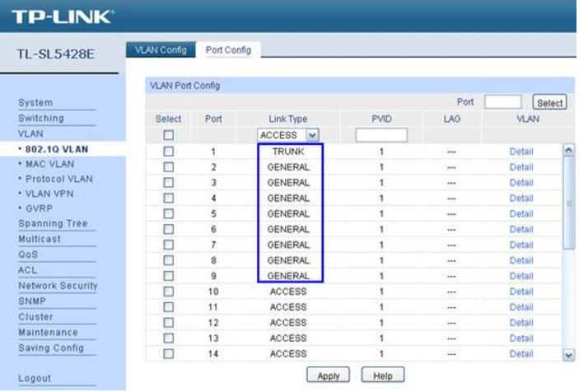The width and height of the screenshot is (588, 392).
Task: Open Spanning Tree in the sidebar
Action: coord(52,223)
